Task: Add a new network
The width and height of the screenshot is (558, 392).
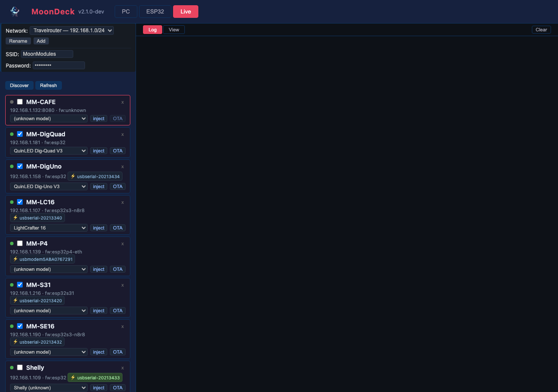Action: (41, 41)
